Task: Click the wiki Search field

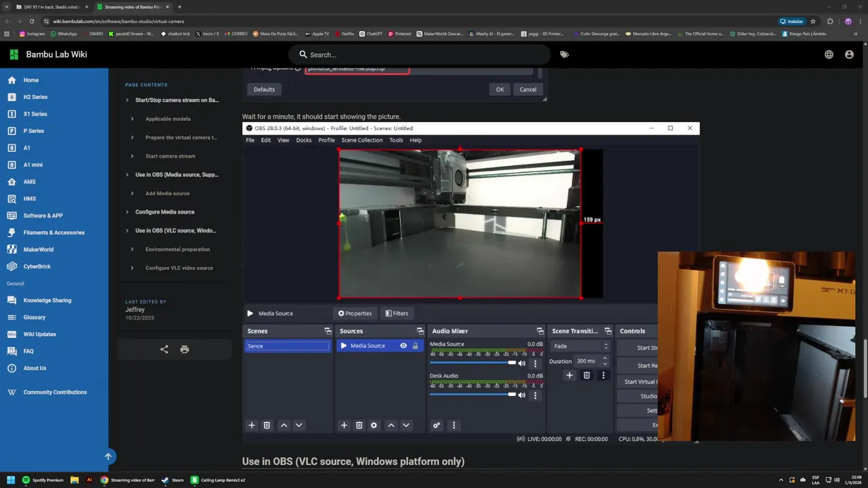Action: tap(419, 54)
